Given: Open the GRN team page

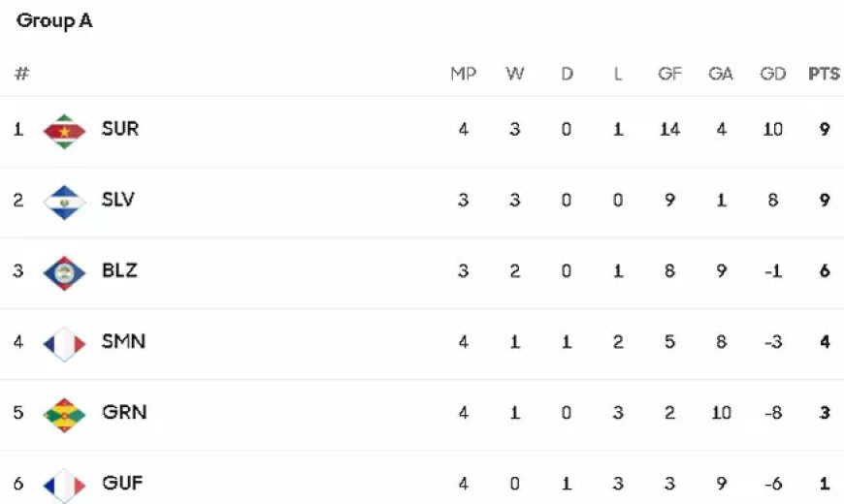Looking at the screenshot, I should (x=124, y=413).
